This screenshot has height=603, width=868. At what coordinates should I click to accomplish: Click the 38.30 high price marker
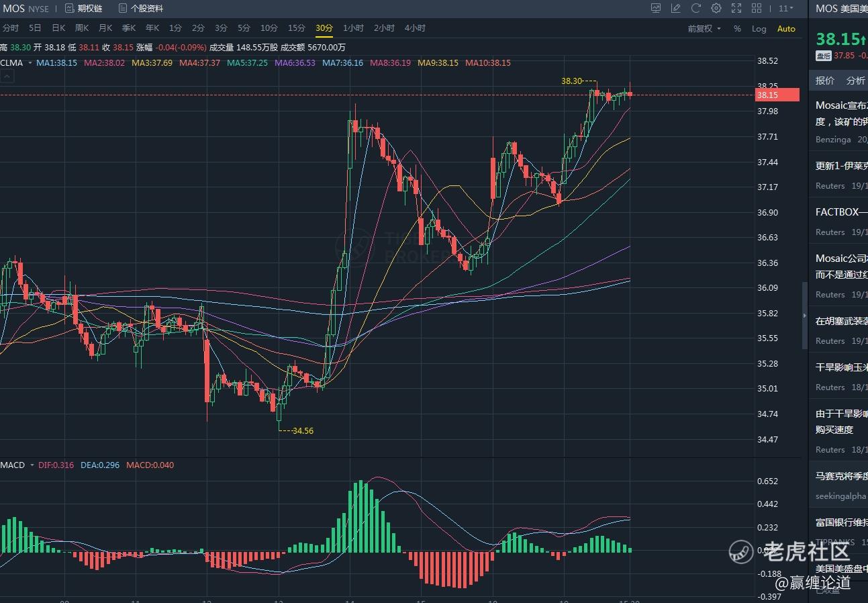pyautogui.click(x=572, y=81)
